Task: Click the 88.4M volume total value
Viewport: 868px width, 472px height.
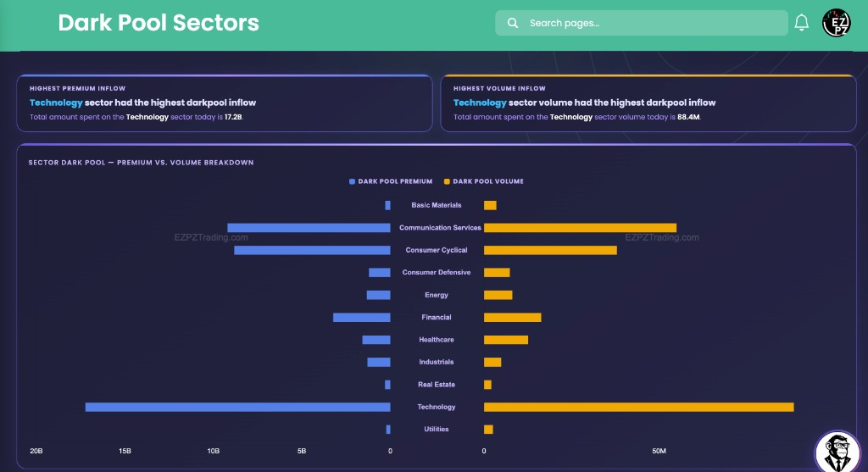Action: pos(688,117)
